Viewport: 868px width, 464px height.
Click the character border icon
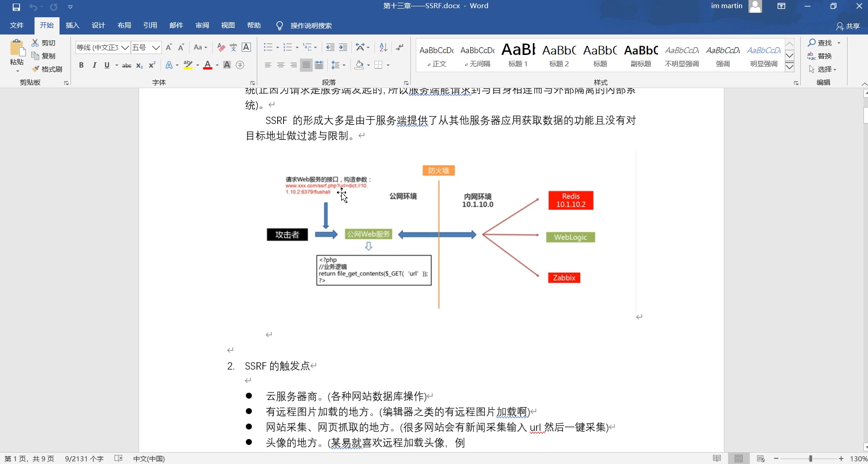pyautogui.click(x=246, y=47)
